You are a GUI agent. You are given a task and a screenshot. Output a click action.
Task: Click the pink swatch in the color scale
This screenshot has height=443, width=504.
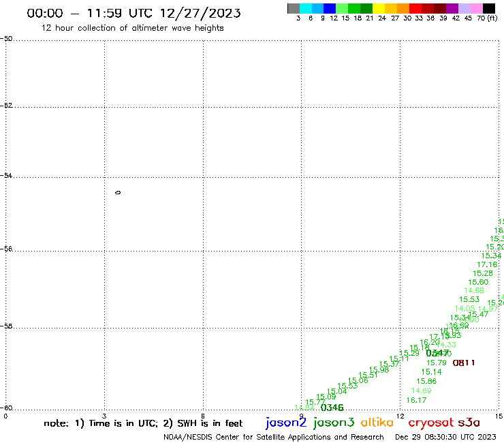476,8
